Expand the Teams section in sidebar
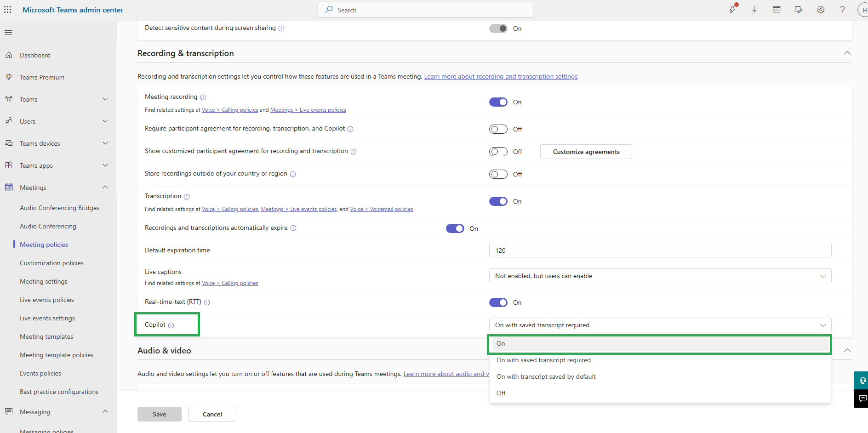Viewport: 868px width, 433px height. click(x=105, y=99)
